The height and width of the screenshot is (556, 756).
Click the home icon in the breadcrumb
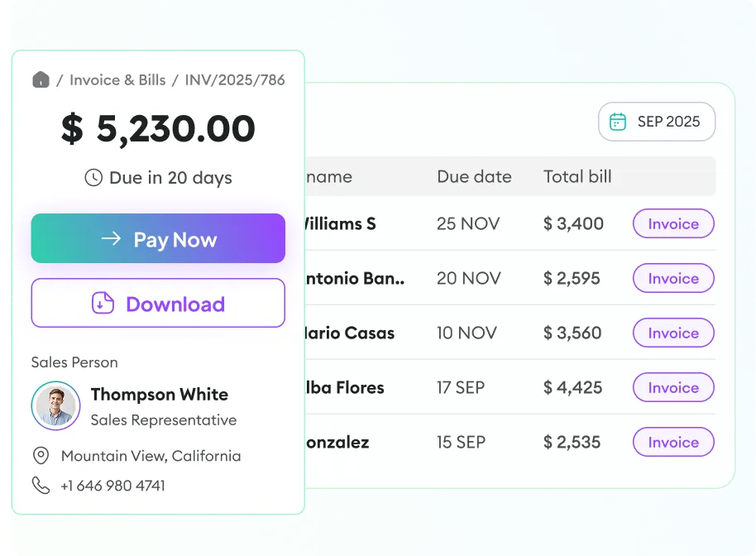point(41,79)
